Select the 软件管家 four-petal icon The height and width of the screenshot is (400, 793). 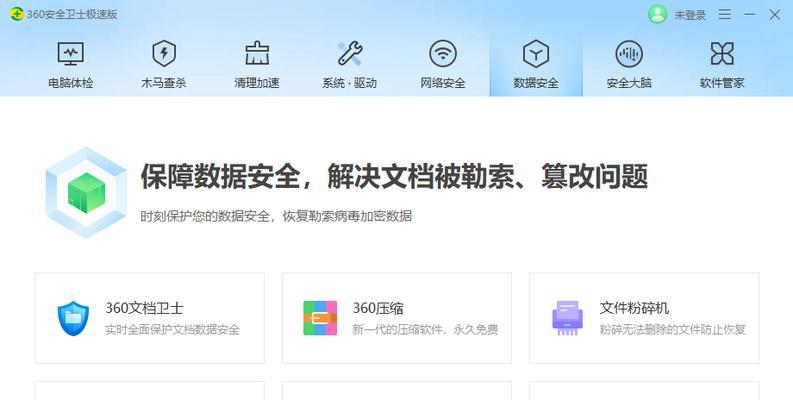(x=722, y=54)
